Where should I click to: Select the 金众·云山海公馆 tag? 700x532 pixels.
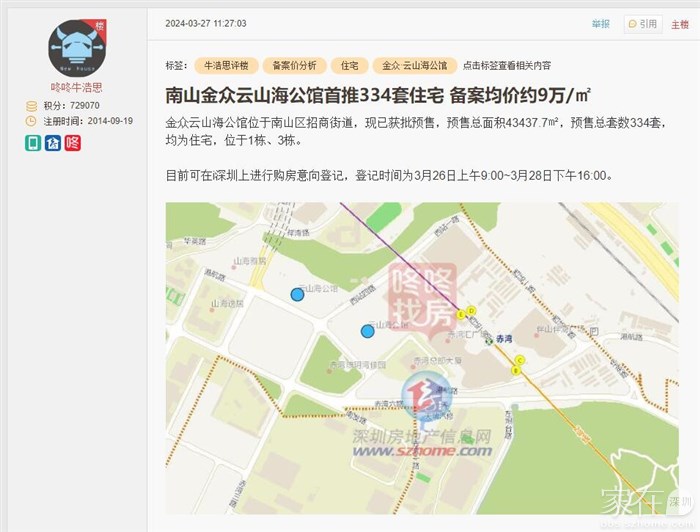(415, 66)
